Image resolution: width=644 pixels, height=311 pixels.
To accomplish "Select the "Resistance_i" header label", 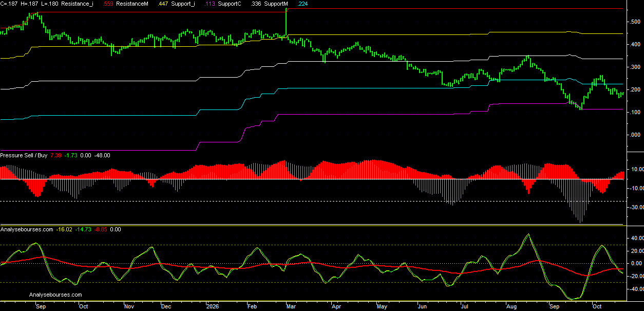I will [x=77, y=4].
